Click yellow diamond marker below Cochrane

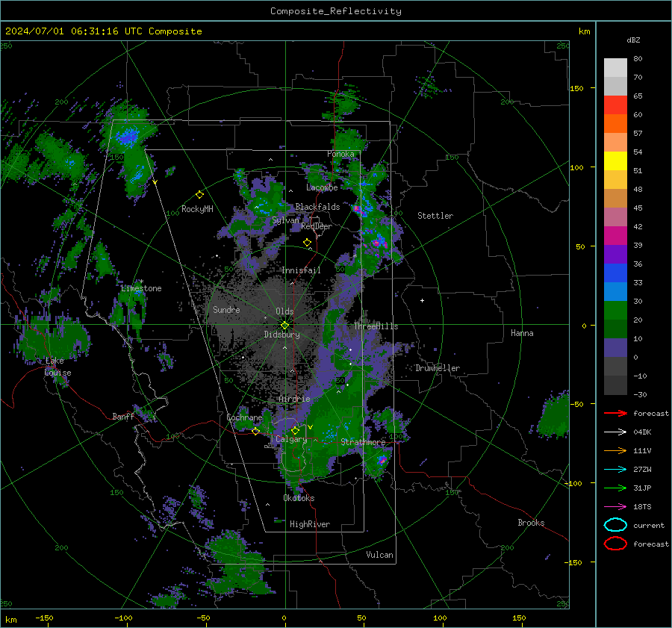255,432
